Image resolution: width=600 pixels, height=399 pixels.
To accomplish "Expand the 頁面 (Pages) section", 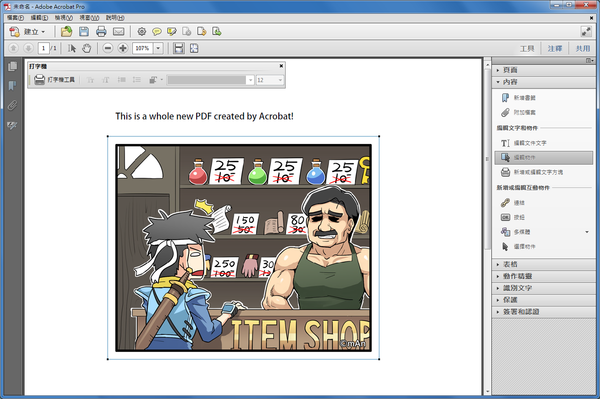I will point(543,70).
